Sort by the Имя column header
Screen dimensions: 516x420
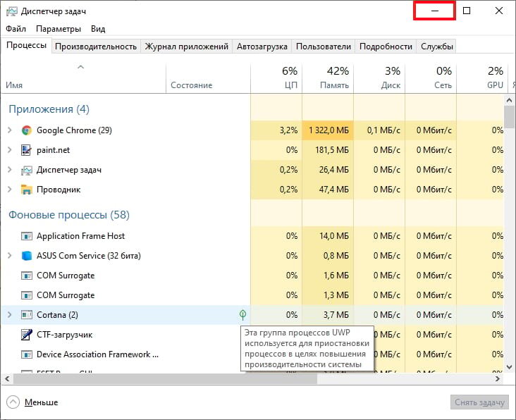click(x=84, y=79)
